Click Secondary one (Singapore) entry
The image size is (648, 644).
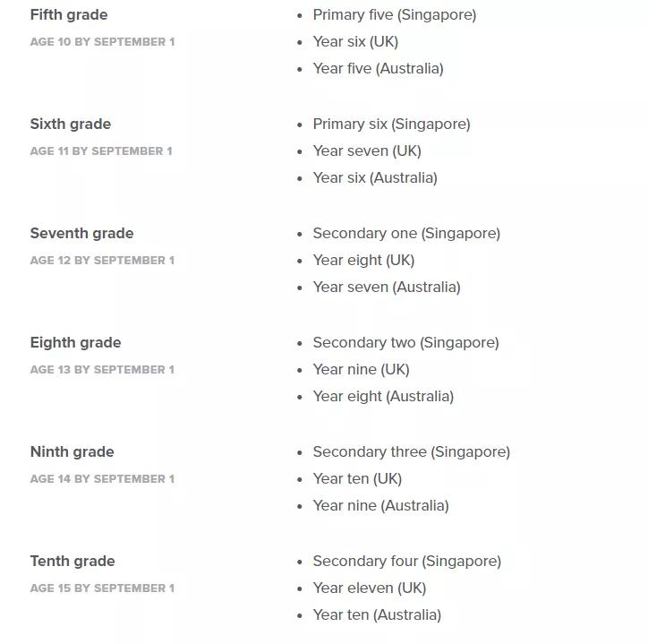pyautogui.click(x=406, y=234)
